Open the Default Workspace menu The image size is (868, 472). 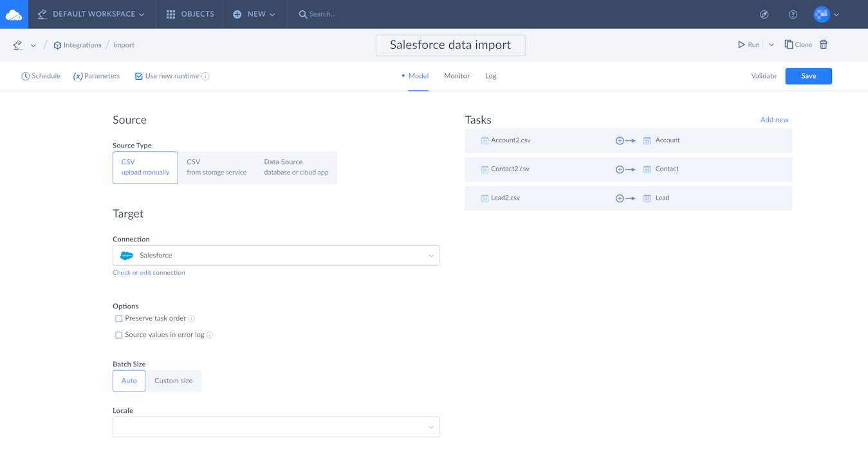pyautogui.click(x=91, y=14)
